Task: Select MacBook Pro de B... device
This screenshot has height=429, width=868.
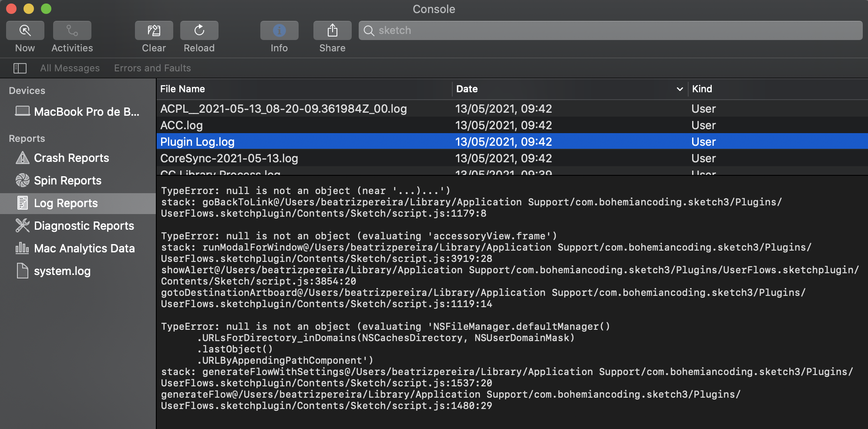Action: click(x=77, y=112)
